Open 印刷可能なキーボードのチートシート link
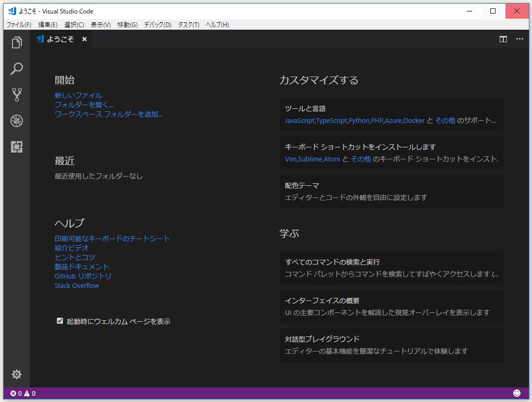 112,238
